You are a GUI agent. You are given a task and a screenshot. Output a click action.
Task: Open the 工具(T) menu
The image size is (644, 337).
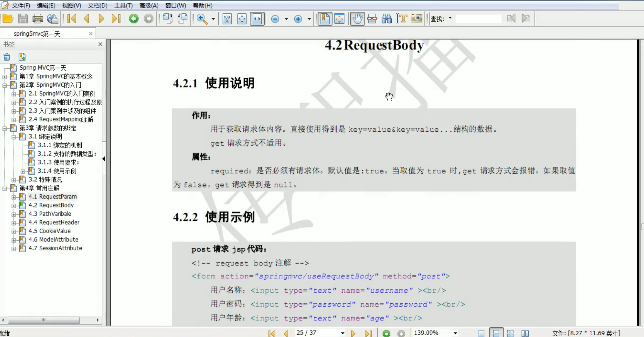point(123,5)
